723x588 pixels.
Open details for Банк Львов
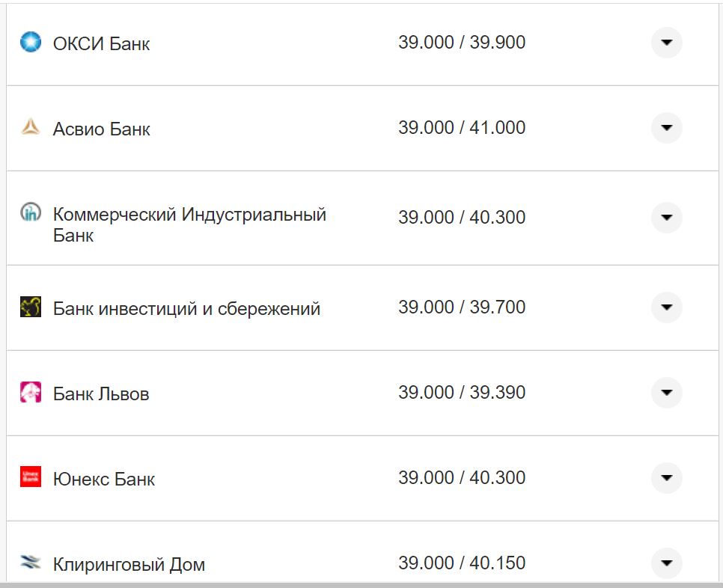665,393
